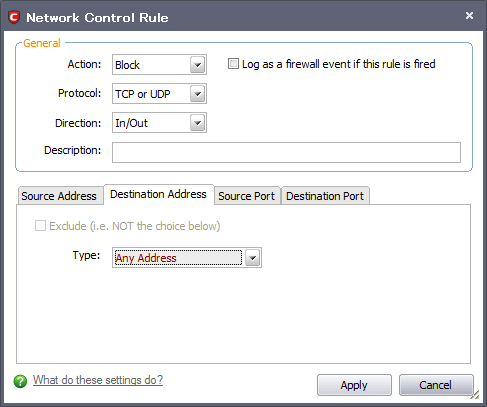
Task: Open the Source Port tab
Action: point(247,196)
